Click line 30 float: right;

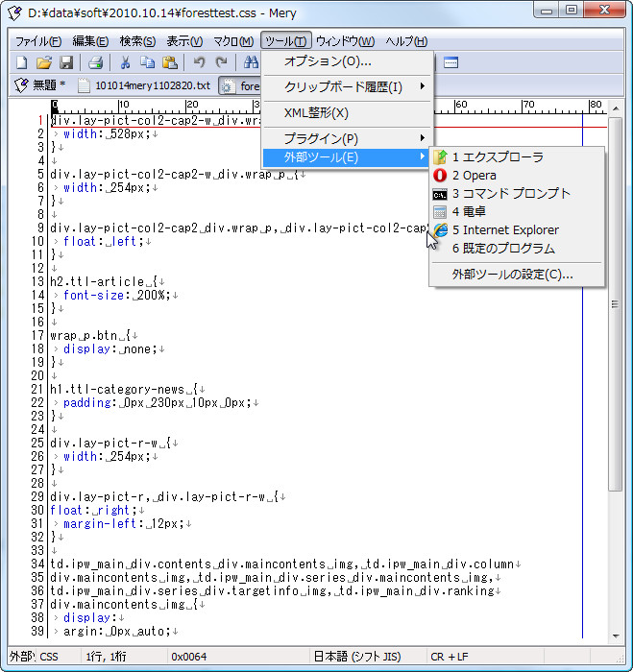point(93,510)
